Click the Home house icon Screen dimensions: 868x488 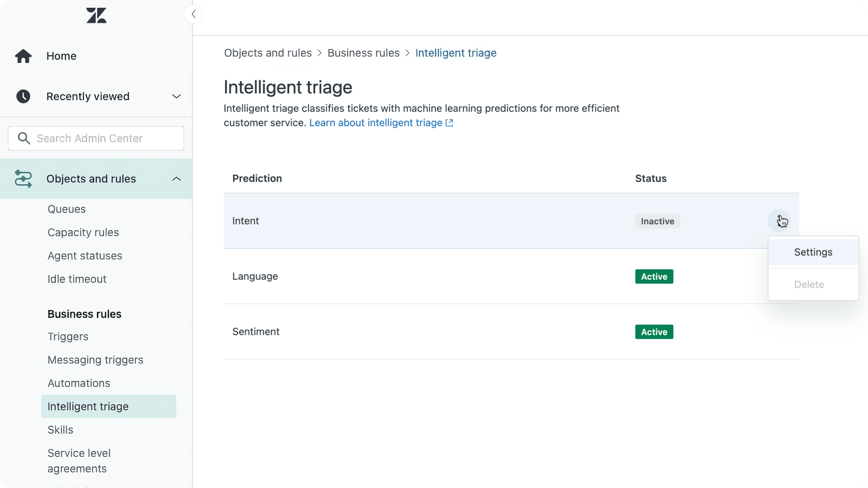coord(23,56)
